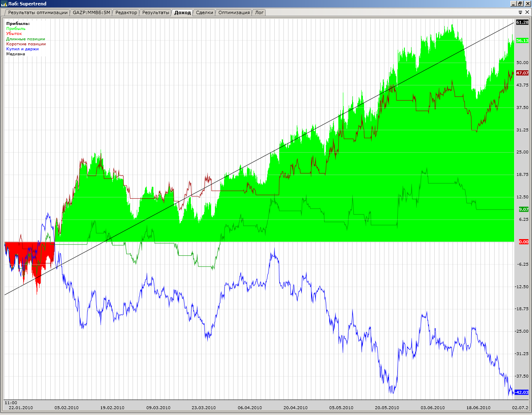The height and width of the screenshot is (415, 532).
Task: Click the -25.00 axis label
Action: click(522, 331)
